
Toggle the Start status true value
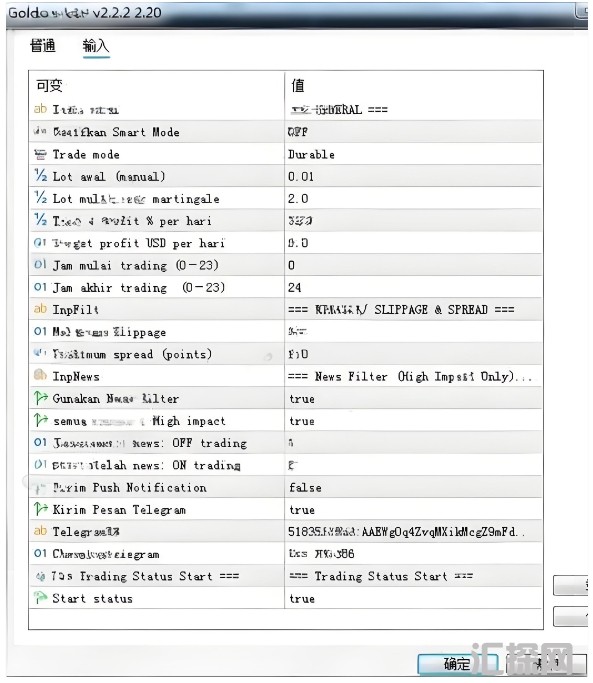click(413, 598)
